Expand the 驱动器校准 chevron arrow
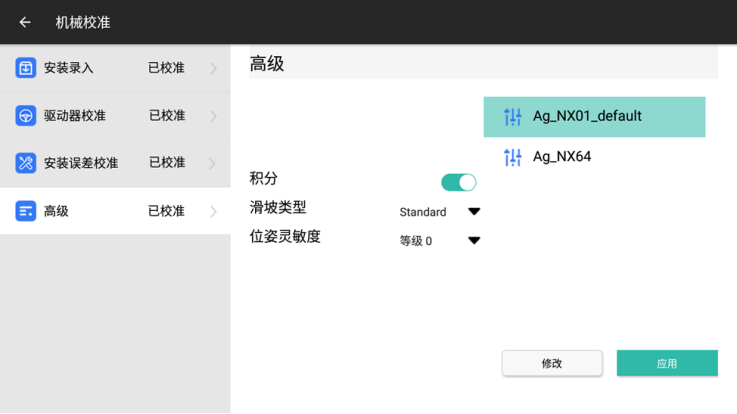 [x=213, y=115]
